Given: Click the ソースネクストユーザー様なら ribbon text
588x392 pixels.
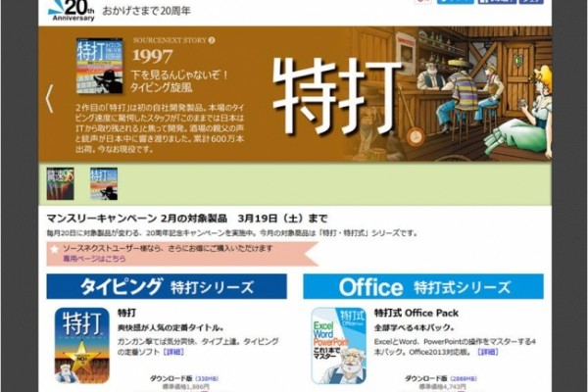Looking at the screenshot, I should coord(168,248).
